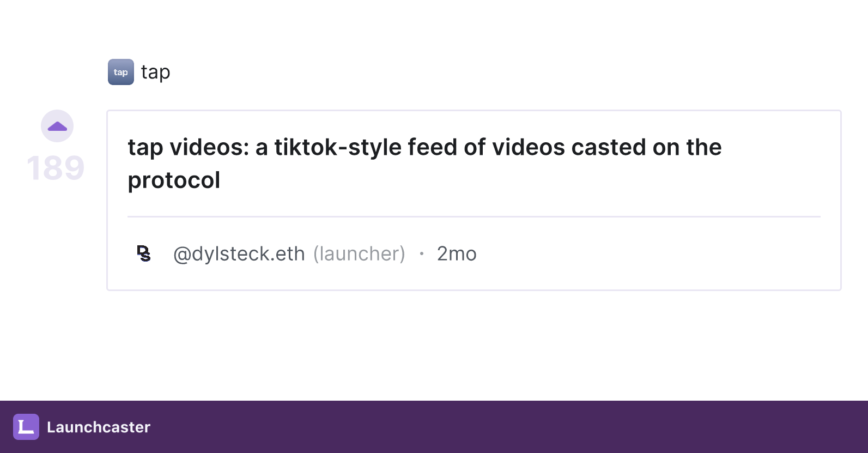Viewport: 868px width, 453px height.
Task: Open the "tap" project name link
Action: pos(156,72)
